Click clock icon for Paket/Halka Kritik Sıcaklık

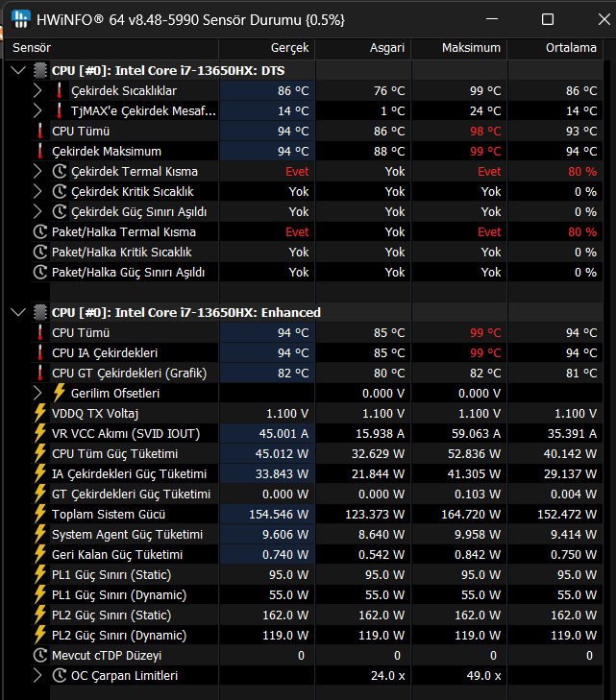click(x=40, y=253)
